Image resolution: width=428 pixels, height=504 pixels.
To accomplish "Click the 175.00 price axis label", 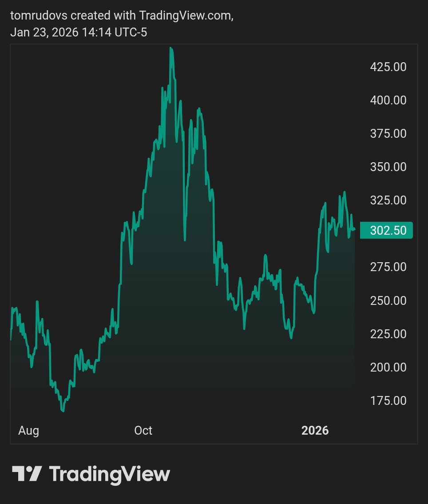I will click(388, 400).
